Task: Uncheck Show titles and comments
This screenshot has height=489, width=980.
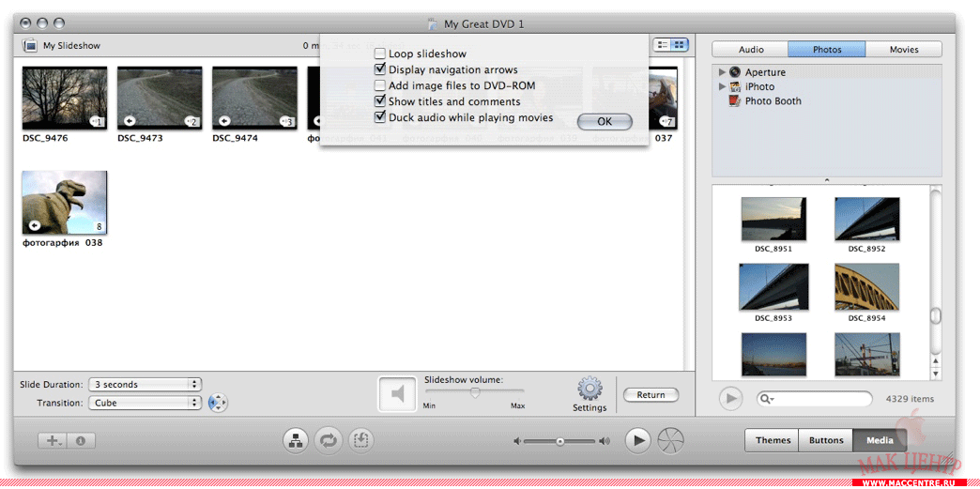Action: [380, 100]
